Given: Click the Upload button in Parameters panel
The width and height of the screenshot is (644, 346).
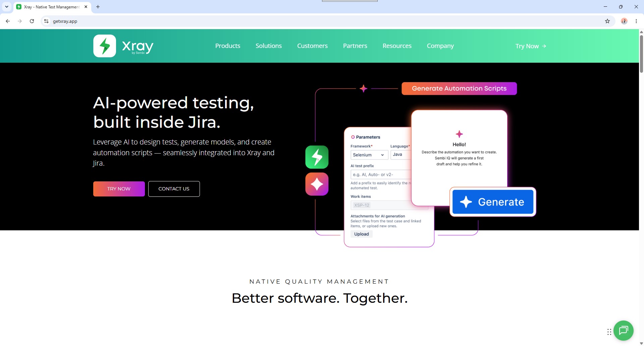Looking at the screenshot, I should pos(362,234).
